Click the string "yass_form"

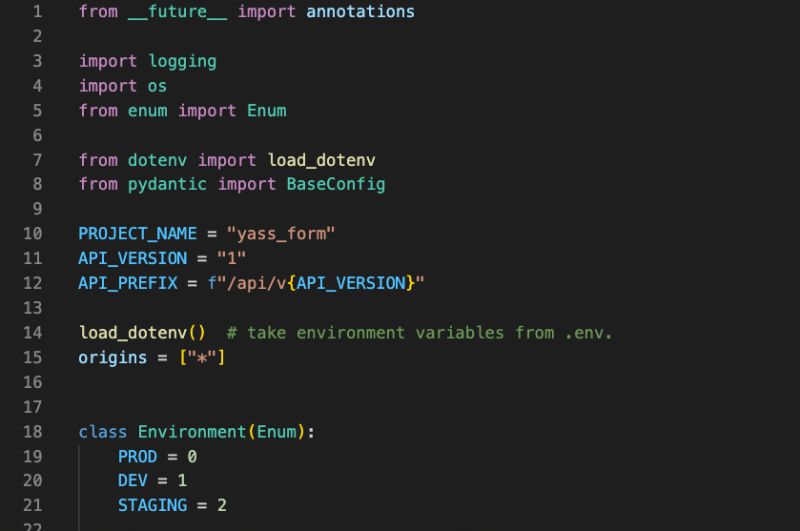(x=281, y=234)
